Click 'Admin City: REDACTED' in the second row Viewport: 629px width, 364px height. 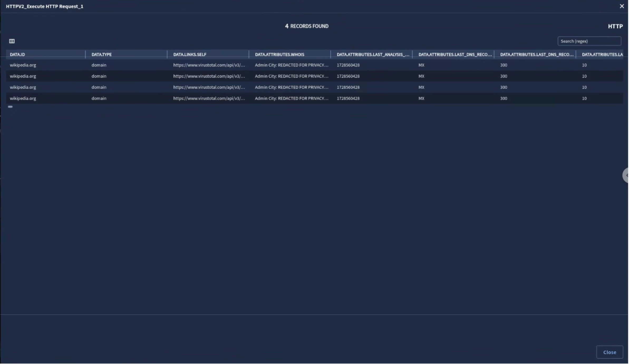coord(292,76)
